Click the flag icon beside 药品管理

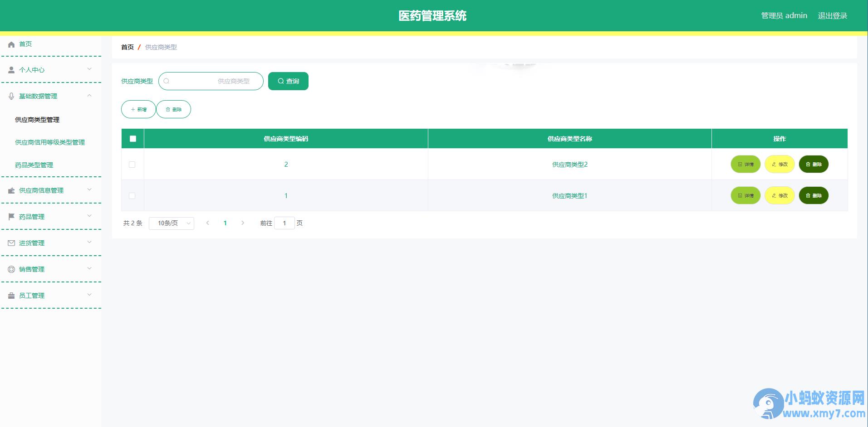11,217
